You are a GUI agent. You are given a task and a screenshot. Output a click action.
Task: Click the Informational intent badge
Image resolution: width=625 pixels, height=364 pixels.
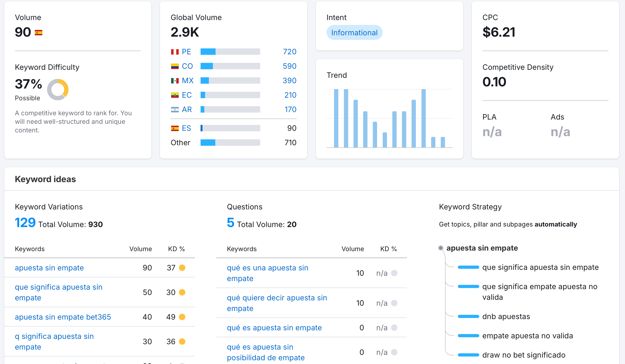pos(354,33)
